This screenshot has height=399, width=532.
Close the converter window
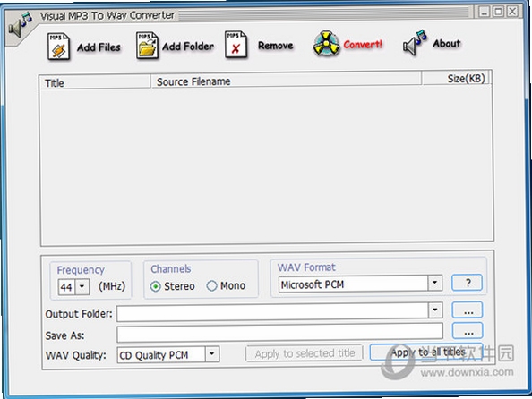coord(512,12)
